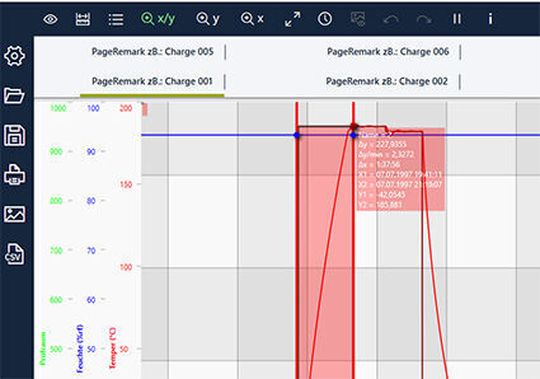
Task: Expand chart to full screen
Action: pyautogui.click(x=292, y=19)
